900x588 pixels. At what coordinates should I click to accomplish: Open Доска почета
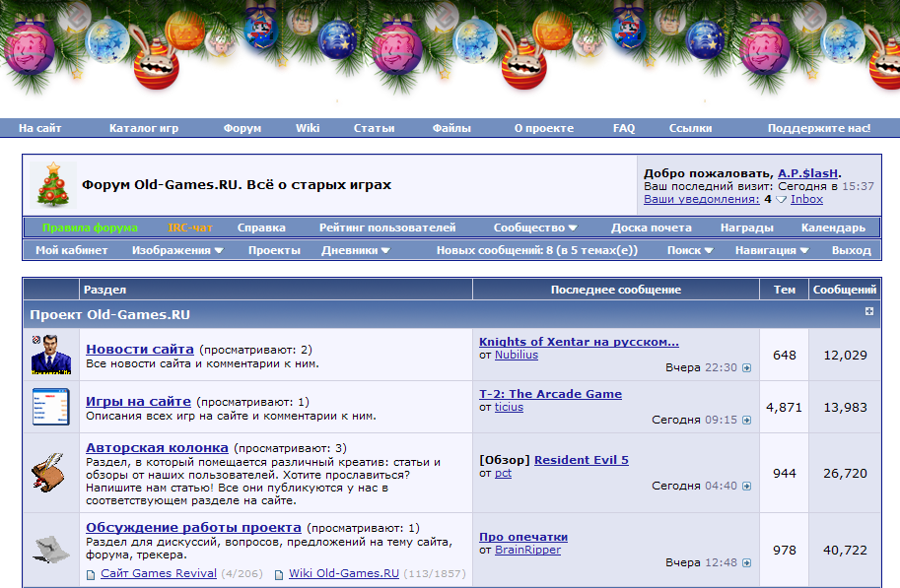651,228
